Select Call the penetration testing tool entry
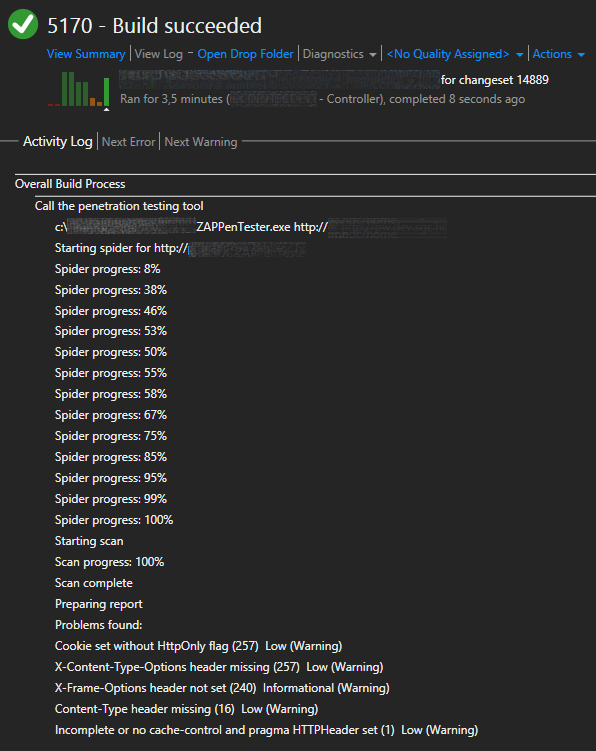 click(x=119, y=206)
